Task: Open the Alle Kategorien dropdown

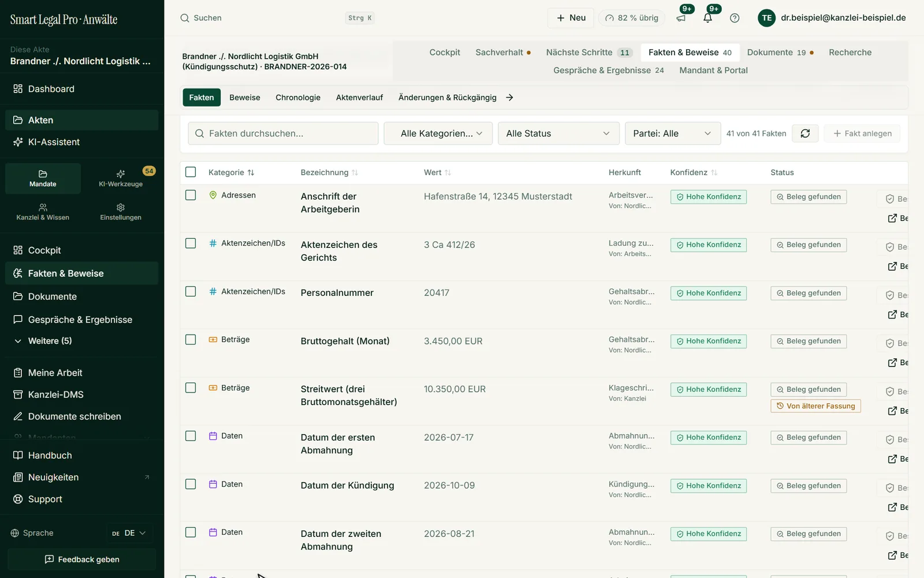Action: (438, 134)
